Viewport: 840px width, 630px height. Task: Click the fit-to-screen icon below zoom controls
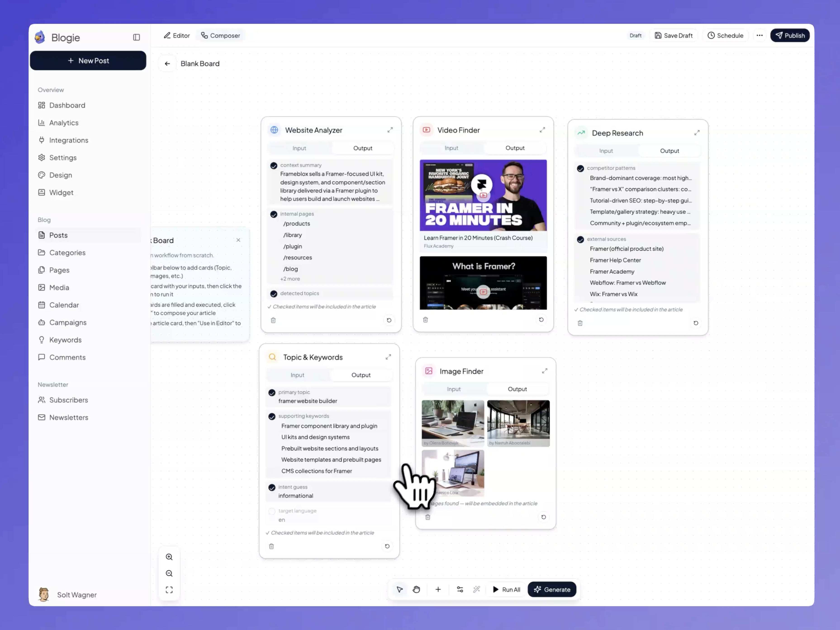pyautogui.click(x=169, y=590)
